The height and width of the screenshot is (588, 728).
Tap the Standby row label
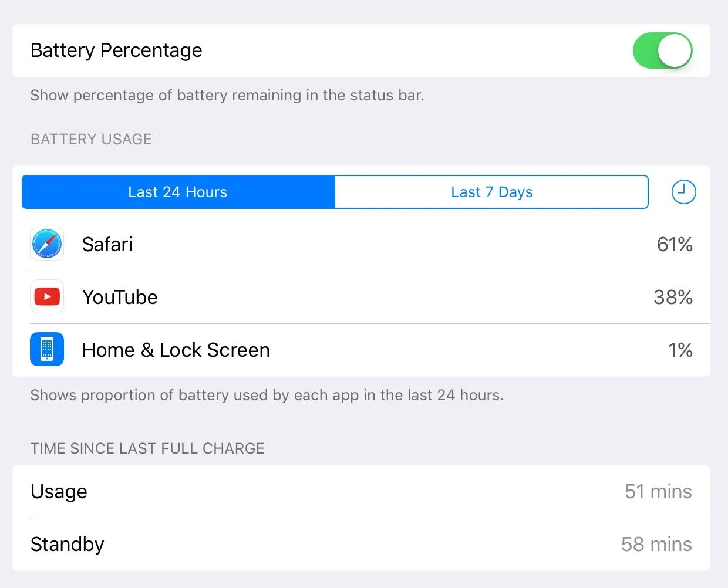[x=67, y=545]
